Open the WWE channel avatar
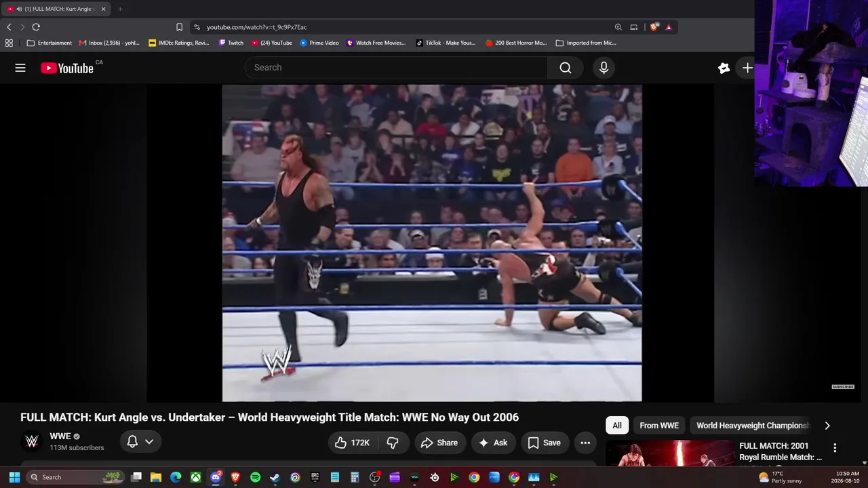 click(x=31, y=442)
